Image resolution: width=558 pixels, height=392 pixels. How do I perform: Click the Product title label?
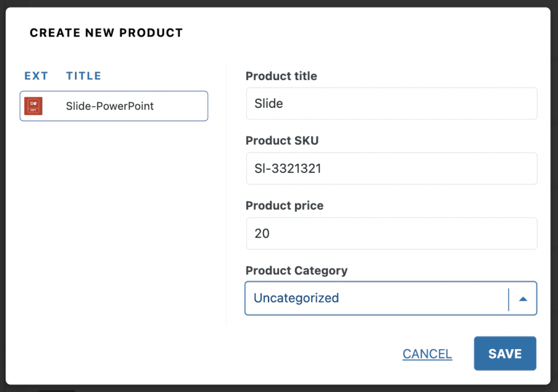(281, 76)
